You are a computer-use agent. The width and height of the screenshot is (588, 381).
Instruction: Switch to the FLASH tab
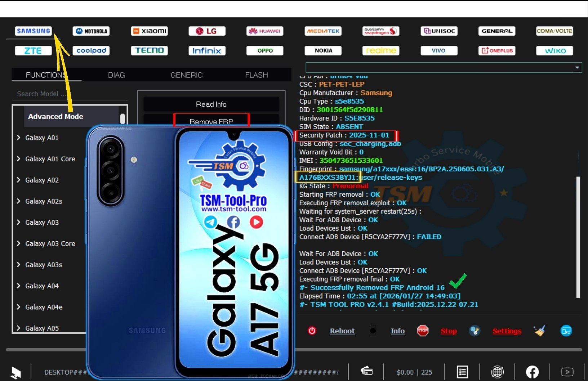point(256,75)
